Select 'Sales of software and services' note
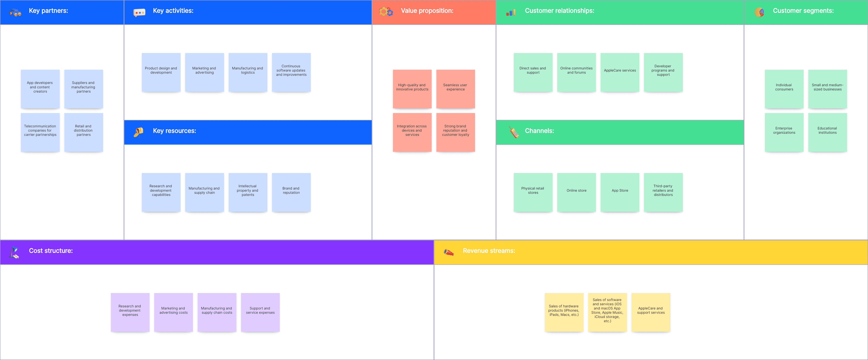This screenshot has width=868, height=360. click(x=607, y=312)
